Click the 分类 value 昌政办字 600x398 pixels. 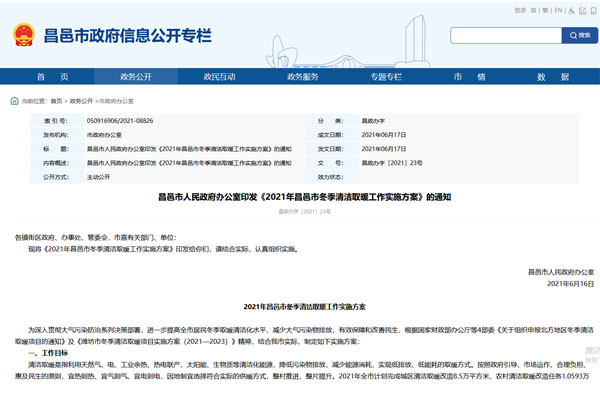(373, 121)
